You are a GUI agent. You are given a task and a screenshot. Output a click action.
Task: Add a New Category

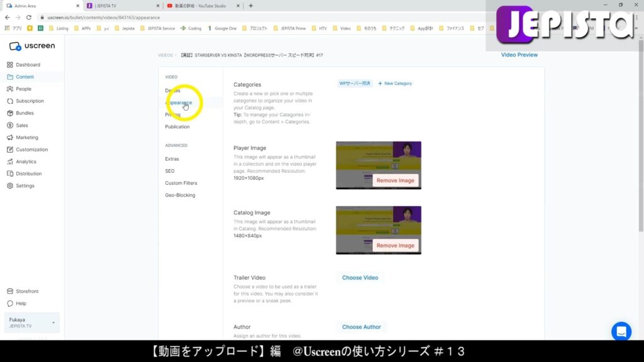click(x=395, y=84)
